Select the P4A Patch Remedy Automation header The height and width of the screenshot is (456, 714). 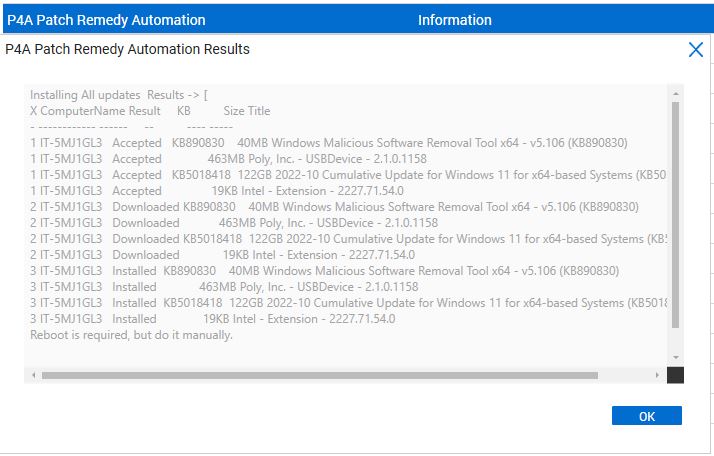point(106,20)
